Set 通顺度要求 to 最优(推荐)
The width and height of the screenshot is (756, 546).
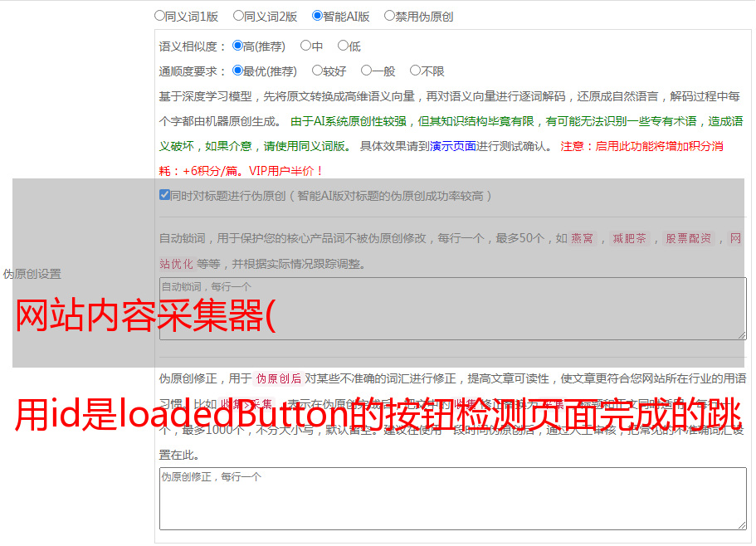pos(237,71)
